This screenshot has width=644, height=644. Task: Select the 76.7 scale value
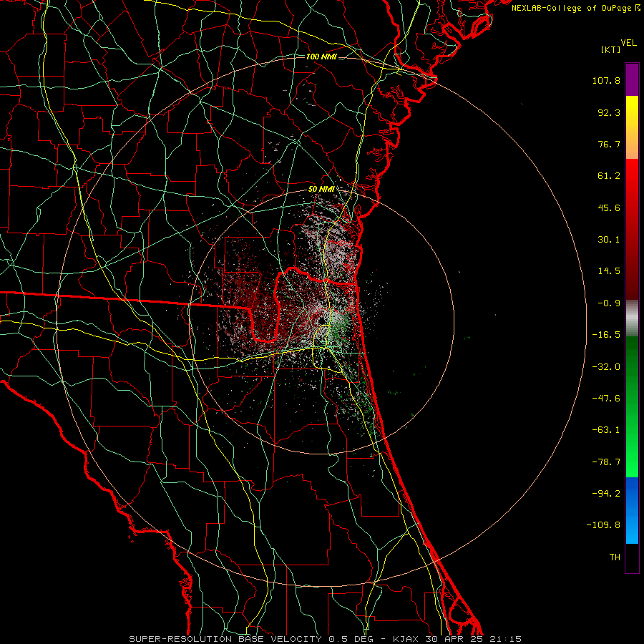(609, 144)
